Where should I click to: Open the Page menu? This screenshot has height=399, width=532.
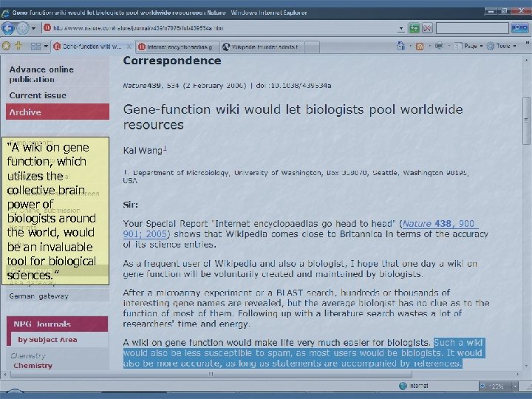click(468, 46)
